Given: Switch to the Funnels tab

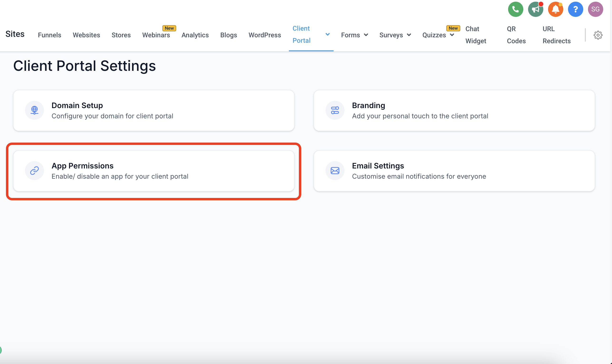Looking at the screenshot, I should [x=49, y=35].
